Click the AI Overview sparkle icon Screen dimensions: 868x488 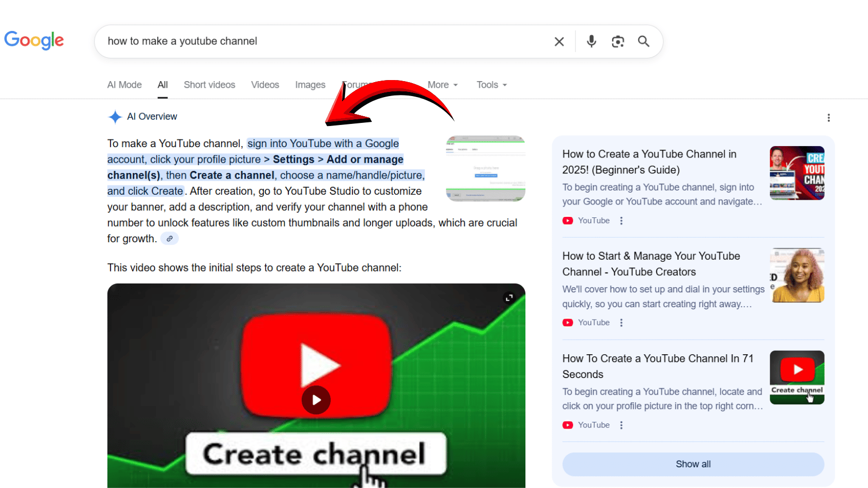(115, 117)
